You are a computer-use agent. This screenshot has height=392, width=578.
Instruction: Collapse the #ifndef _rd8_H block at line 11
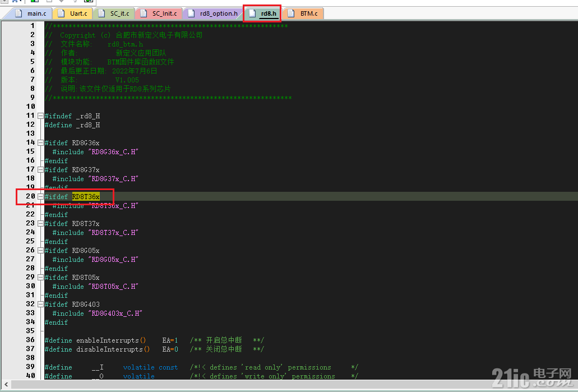(40, 116)
